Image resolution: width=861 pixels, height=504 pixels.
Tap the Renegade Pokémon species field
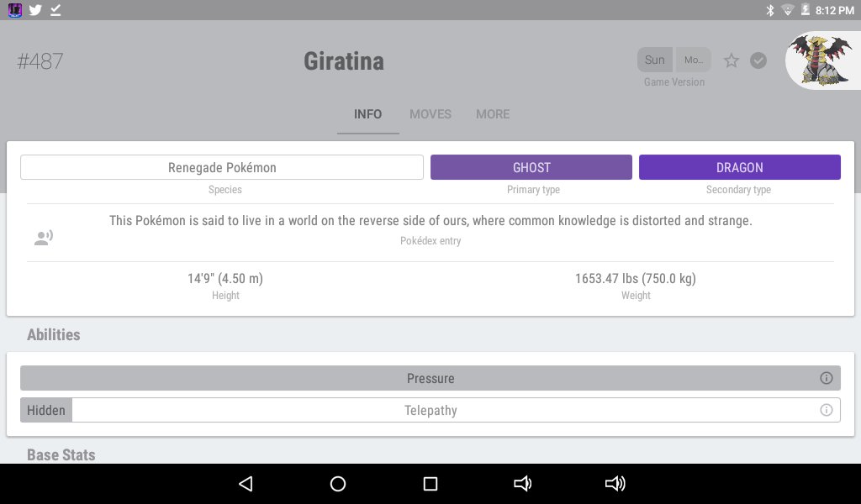[x=222, y=167]
